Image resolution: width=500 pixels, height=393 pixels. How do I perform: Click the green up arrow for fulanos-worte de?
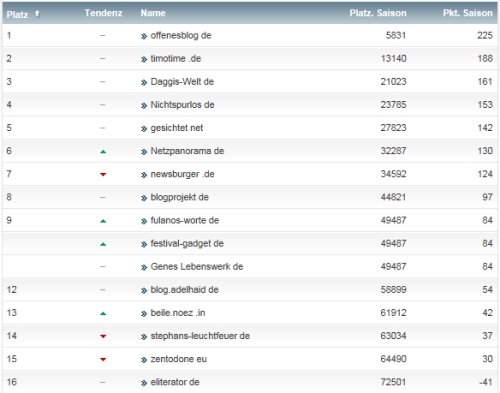click(103, 221)
